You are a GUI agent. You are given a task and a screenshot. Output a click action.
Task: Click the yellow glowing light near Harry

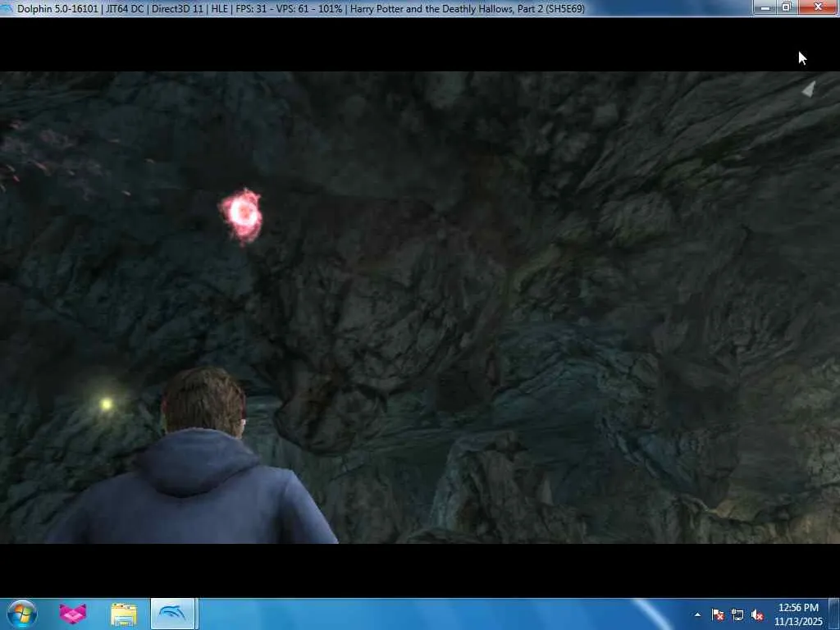[x=106, y=404]
